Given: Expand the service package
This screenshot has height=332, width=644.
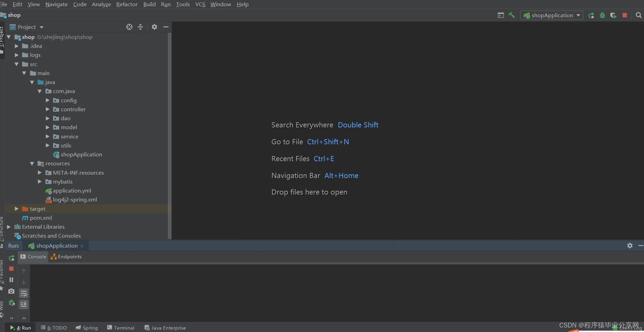Looking at the screenshot, I should point(47,136).
